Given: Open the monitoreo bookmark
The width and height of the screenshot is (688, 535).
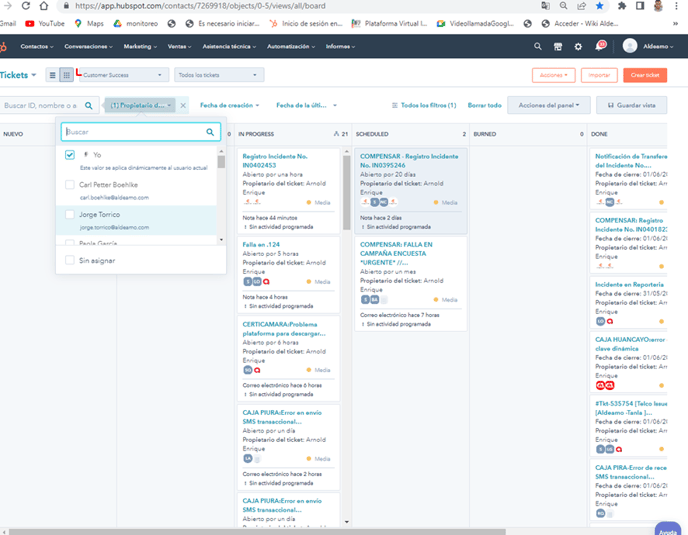Looking at the screenshot, I should (x=136, y=24).
